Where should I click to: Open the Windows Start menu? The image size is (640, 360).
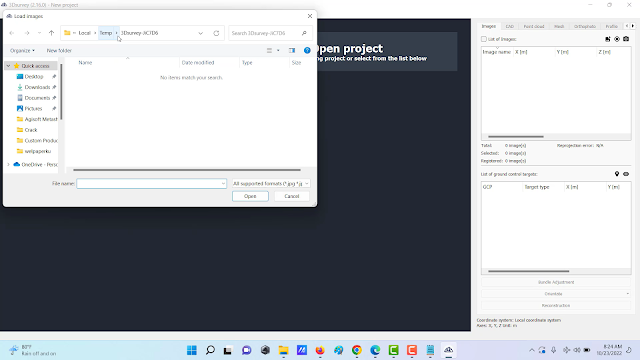point(191,350)
